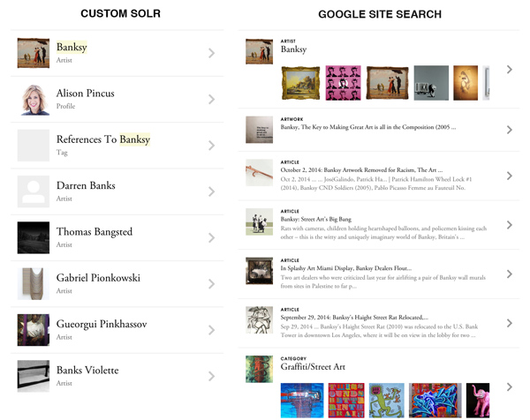
Task: Open the arrow beside Banks Violette
Action: coord(212,376)
